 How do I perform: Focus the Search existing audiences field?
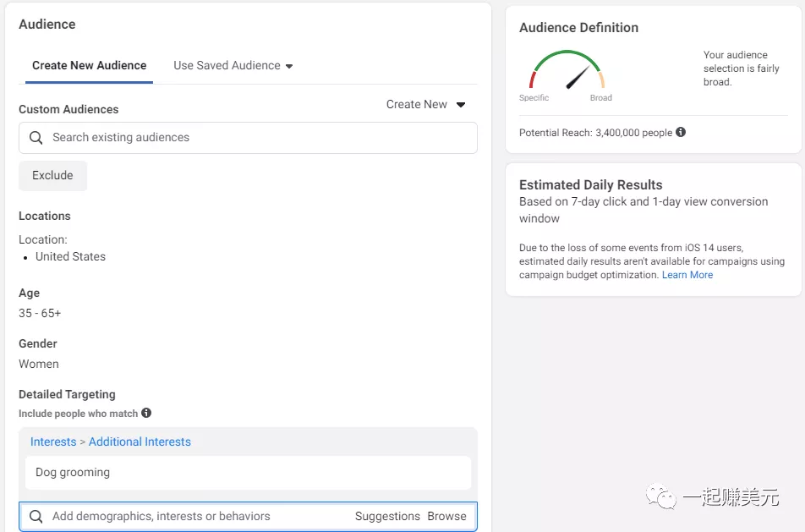[254, 138]
